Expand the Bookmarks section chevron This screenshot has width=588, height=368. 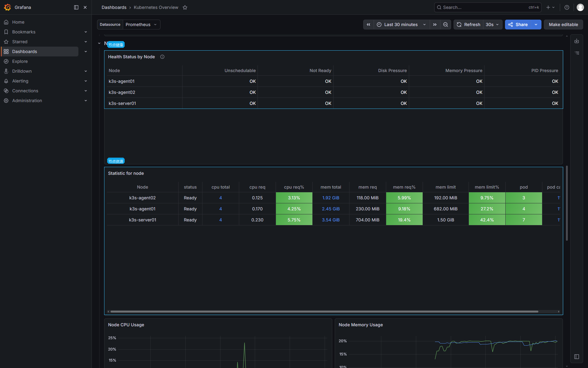point(86,32)
